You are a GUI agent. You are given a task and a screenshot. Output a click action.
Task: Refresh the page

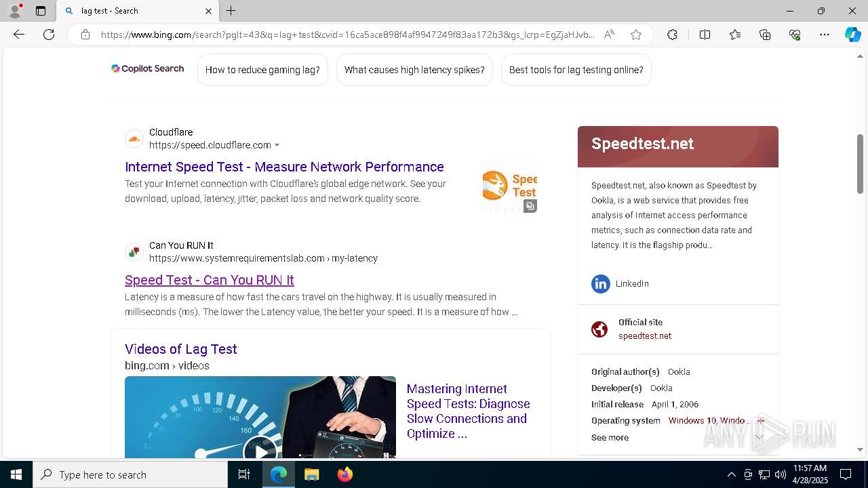(x=49, y=35)
